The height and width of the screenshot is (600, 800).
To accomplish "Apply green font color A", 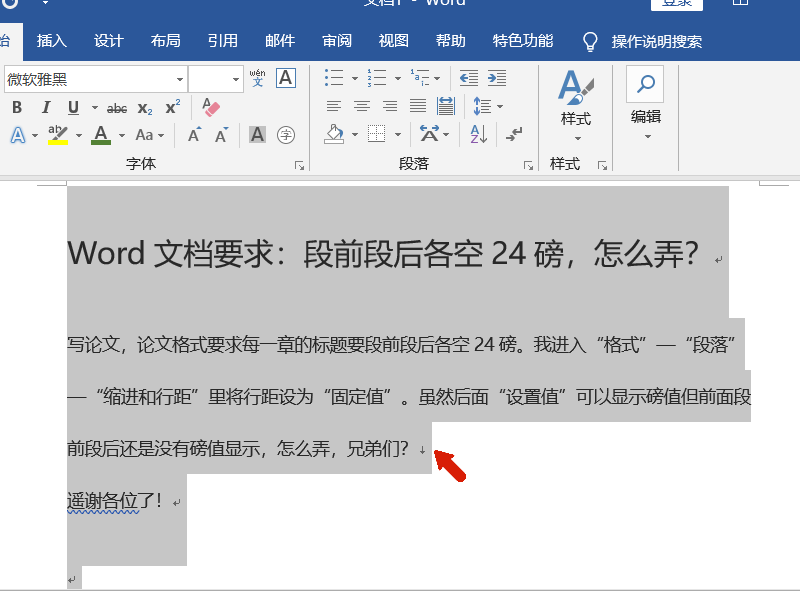I will click(101, 135).
